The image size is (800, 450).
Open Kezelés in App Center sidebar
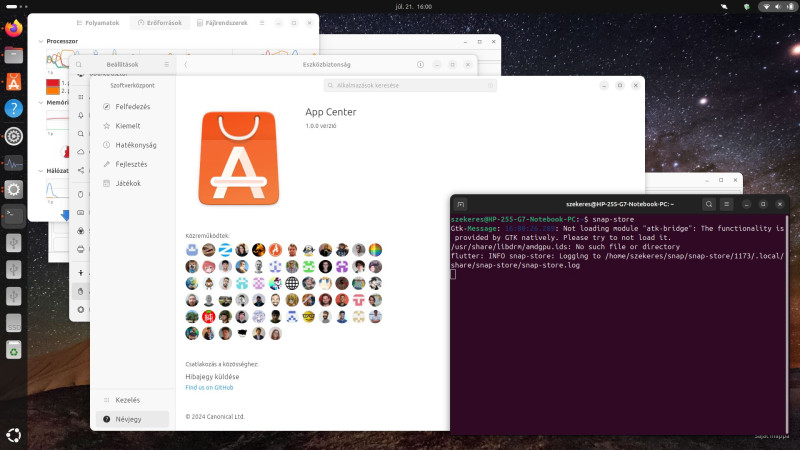(x=132, y=400)
